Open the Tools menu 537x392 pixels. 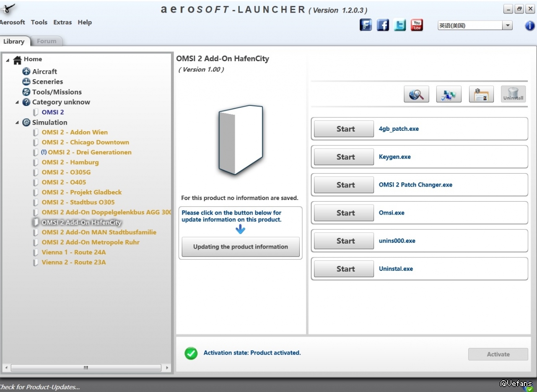(x=39, y=22)
